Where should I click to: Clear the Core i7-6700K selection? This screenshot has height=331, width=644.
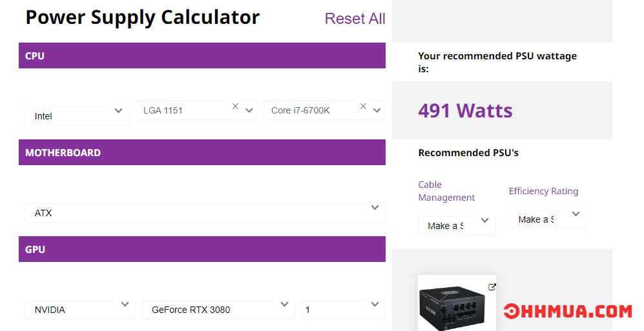363,106
